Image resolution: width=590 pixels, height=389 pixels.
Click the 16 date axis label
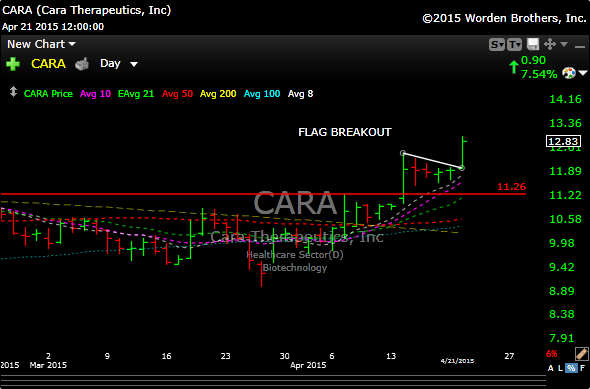pos(166,356)
